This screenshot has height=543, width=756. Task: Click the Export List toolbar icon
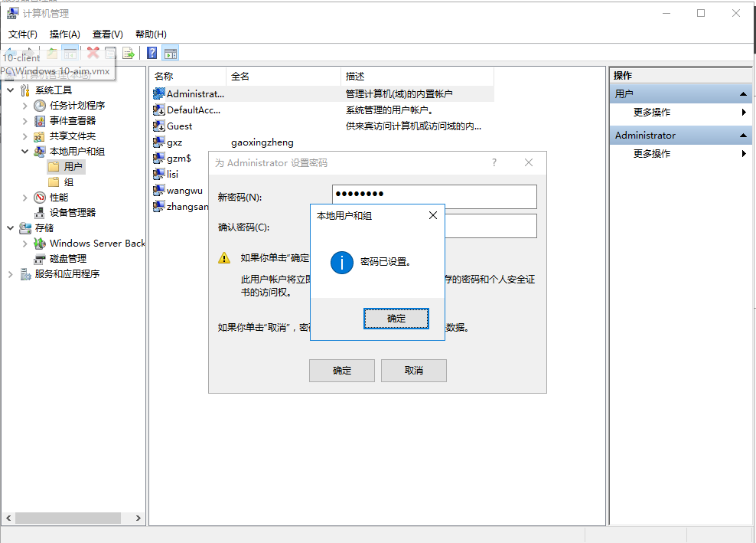click(x=129, y=53)
